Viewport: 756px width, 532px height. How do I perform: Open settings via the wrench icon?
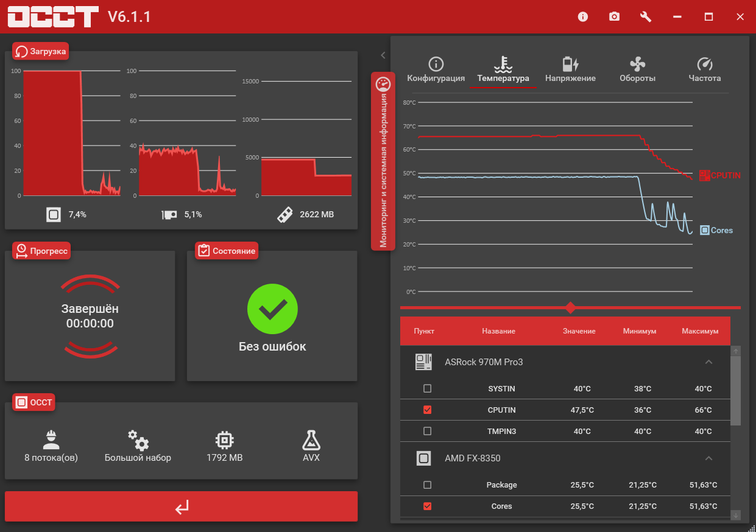click(646, 16)
